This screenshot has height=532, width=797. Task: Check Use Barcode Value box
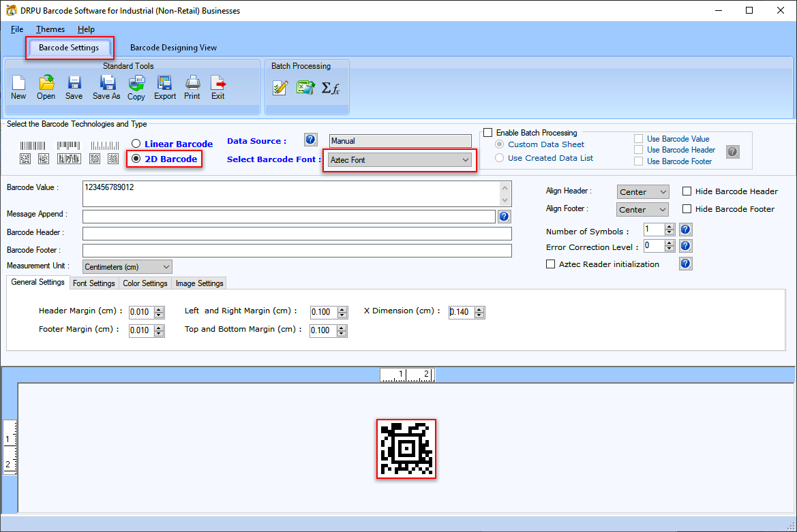[x=638, y=138]
